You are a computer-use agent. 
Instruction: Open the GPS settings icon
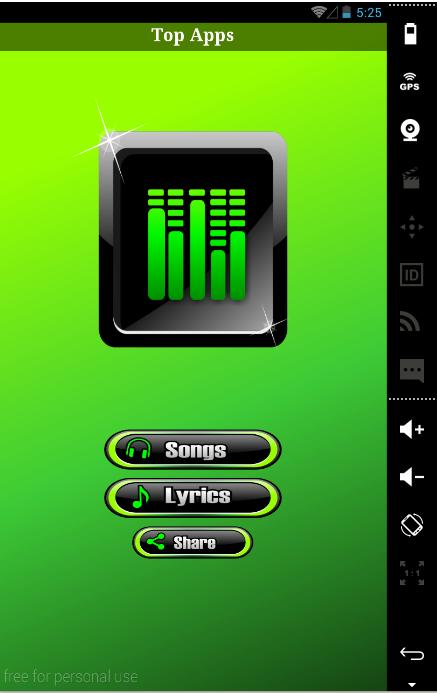(410, 82)
